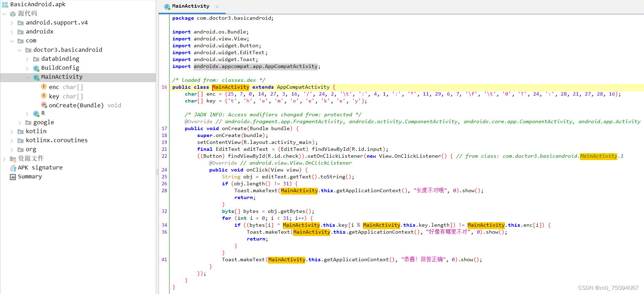644x294 pixels.
Task: Select onCreate(Bundle) in the tree
Action: [85, 105]
